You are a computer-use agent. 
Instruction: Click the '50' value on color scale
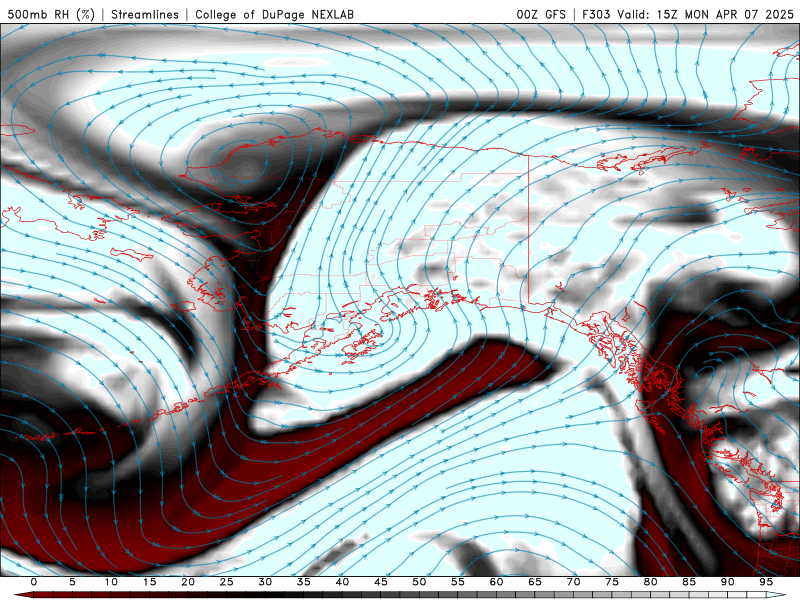point(419,582)
